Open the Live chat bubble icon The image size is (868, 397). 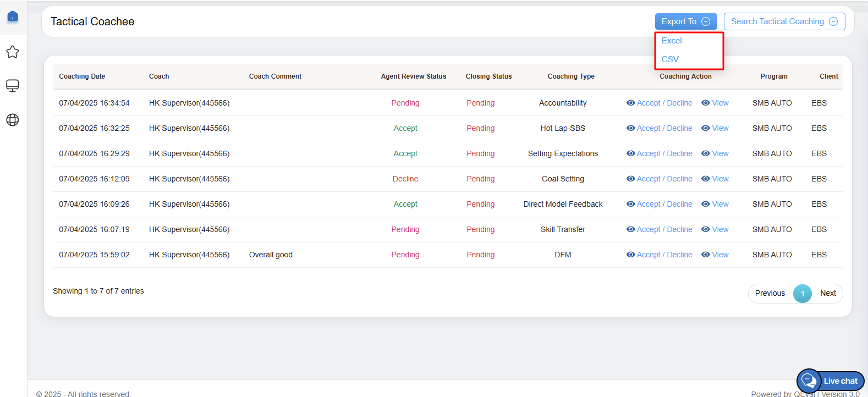click(x=809, y=381)
